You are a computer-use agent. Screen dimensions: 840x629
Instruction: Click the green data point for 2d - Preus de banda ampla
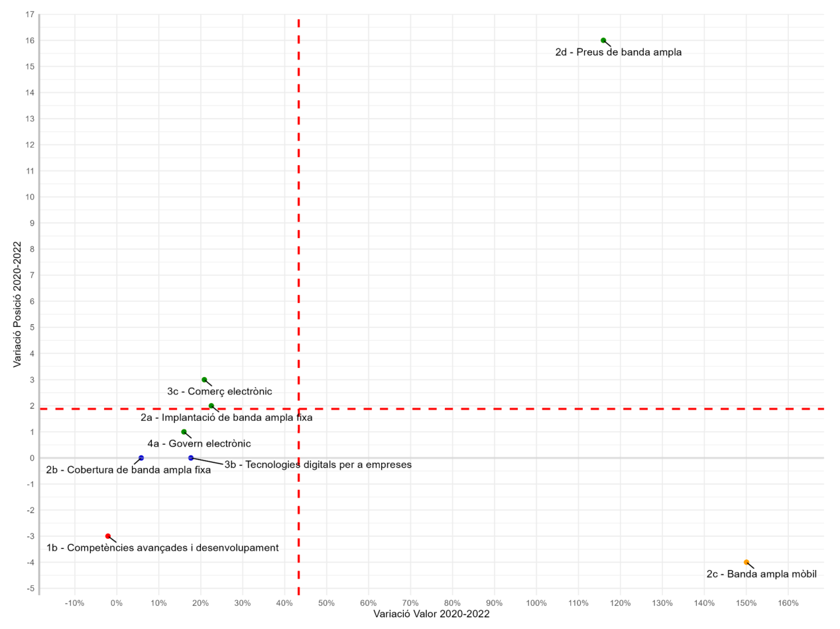coord(603,40)
